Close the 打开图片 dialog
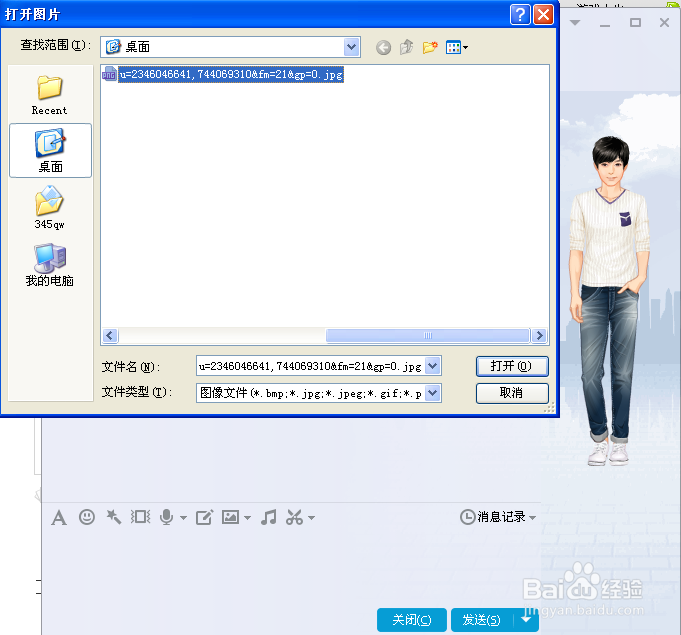 coord(543,15)
